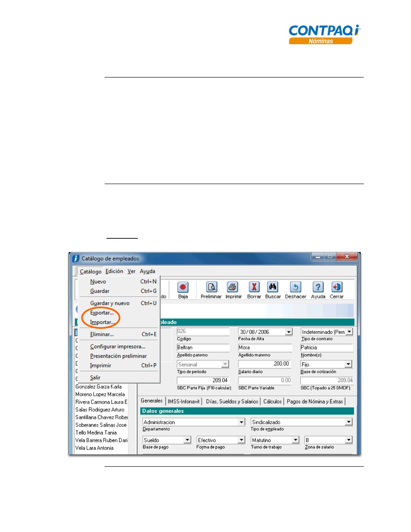Switch to the Generales tab
The image size is (411, 532).
[x=152, y=401]
